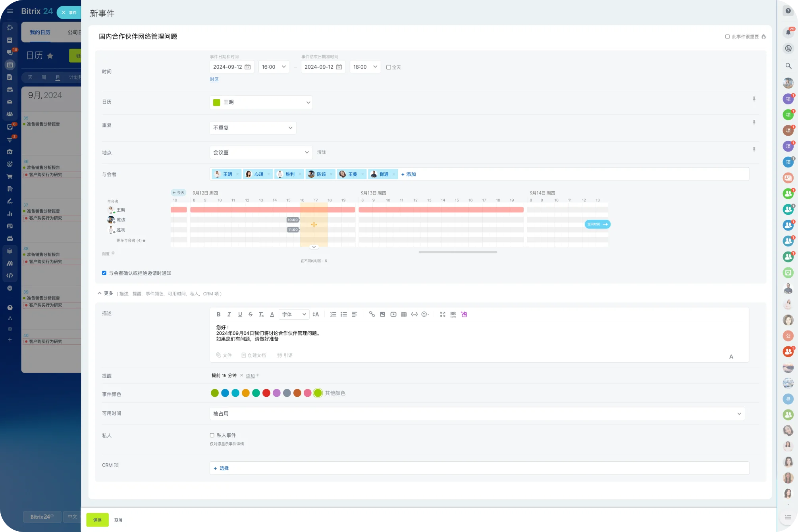This screenshot has width=798, height=532.
Task: Open the 不重复 repeat dropdown
Action: pos(253,128)
